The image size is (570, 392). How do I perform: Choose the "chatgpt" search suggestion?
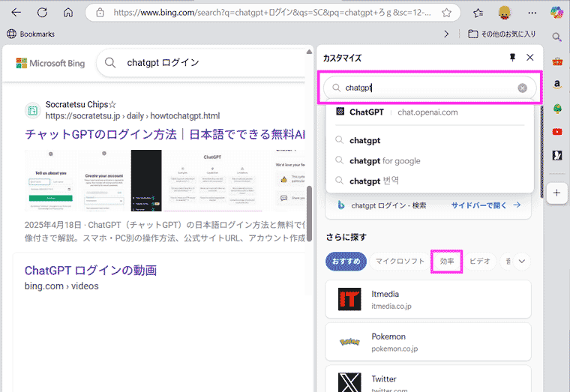tap(430, 140)
